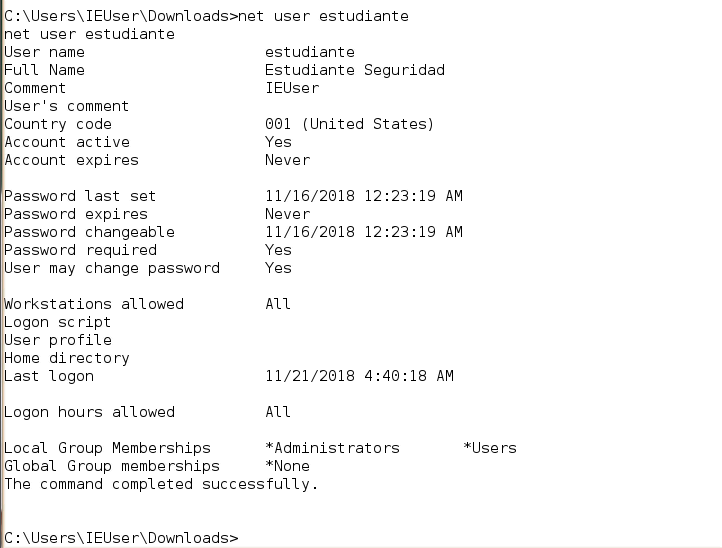Screen dimensions: 722x548
Task: Click the command prompt at the bottom line
Action: (x=122, y=538)
